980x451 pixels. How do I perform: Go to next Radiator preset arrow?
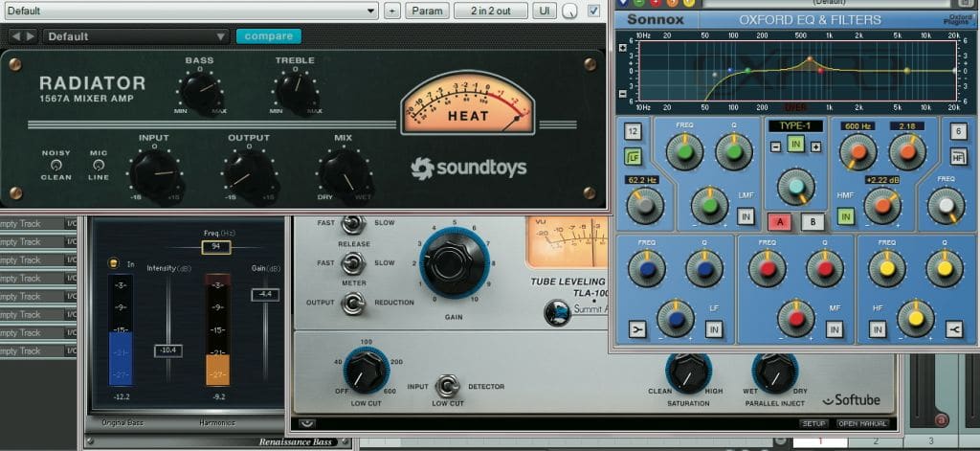[x=30, y=36]
